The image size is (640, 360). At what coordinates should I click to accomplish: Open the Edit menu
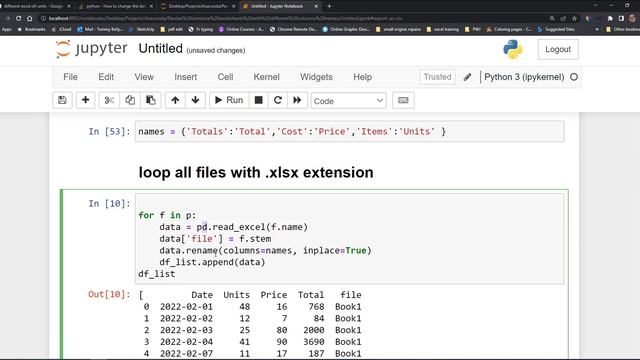click(106, 77)
